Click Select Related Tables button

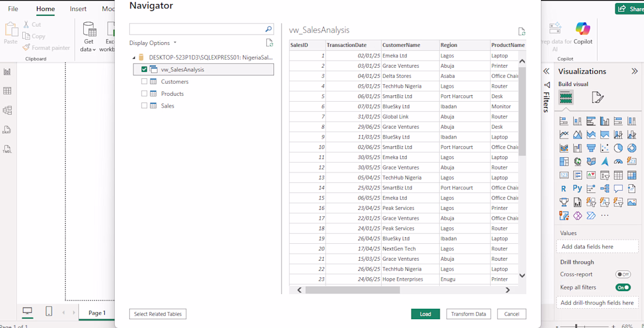coord(157,314)
